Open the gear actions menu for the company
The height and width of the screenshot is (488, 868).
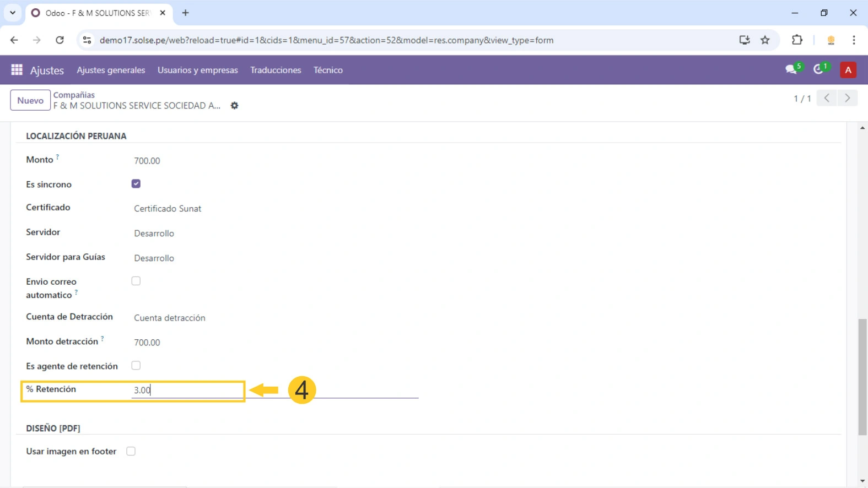(234, 106)
